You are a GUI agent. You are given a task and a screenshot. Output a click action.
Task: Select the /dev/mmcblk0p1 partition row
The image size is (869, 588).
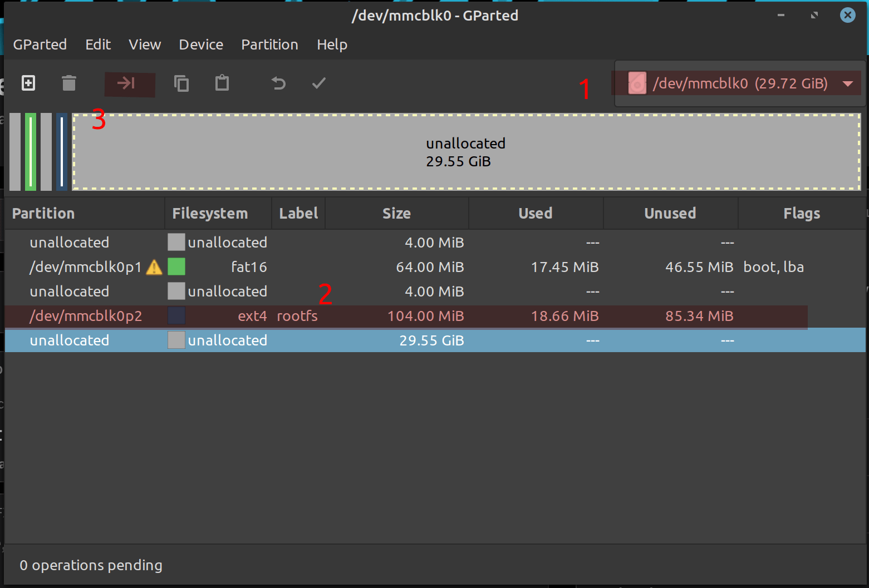coord(435,267)
